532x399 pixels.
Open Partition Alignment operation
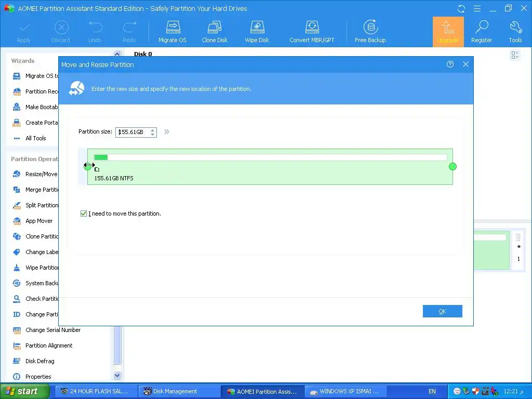tap(43, 346)
